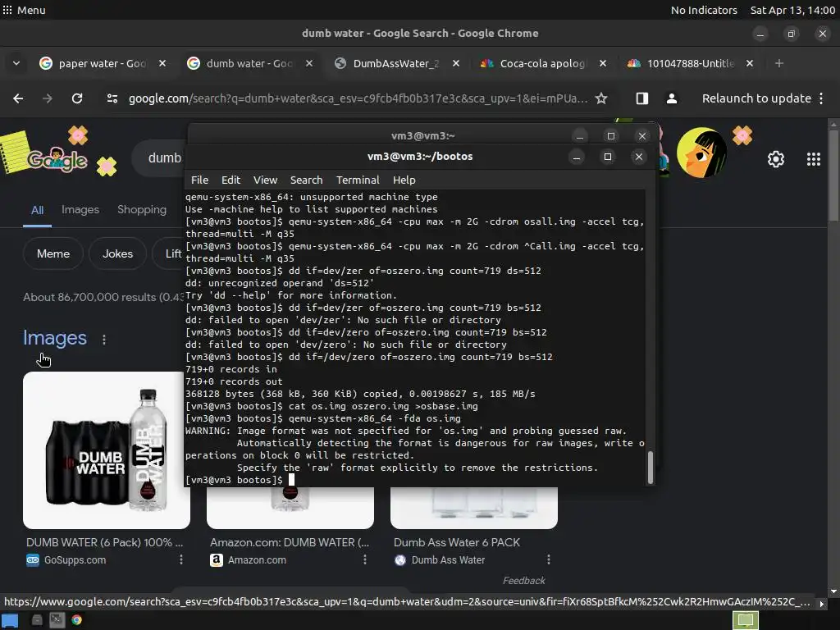Open Chrome side panel
Viewport: 840px width, 630px height.
(x=641, y=98)
